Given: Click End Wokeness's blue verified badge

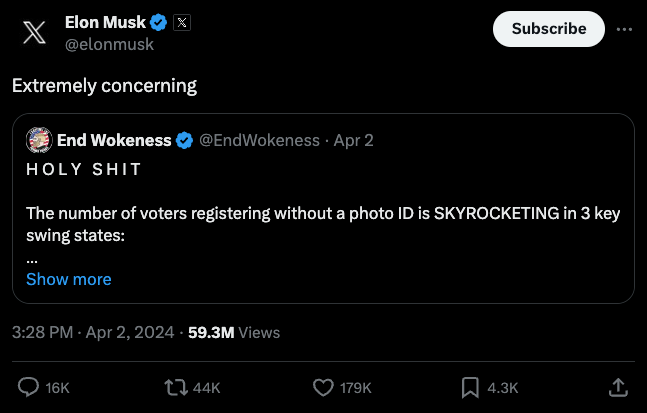Looking at the screenshot, I should click(x=185, y=141).
